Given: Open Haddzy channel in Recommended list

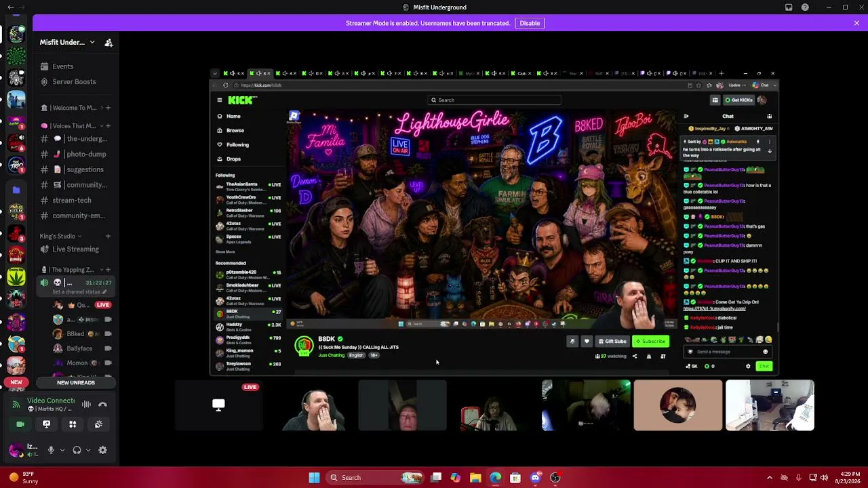Looking at the screenshot, I should point(248,327).
